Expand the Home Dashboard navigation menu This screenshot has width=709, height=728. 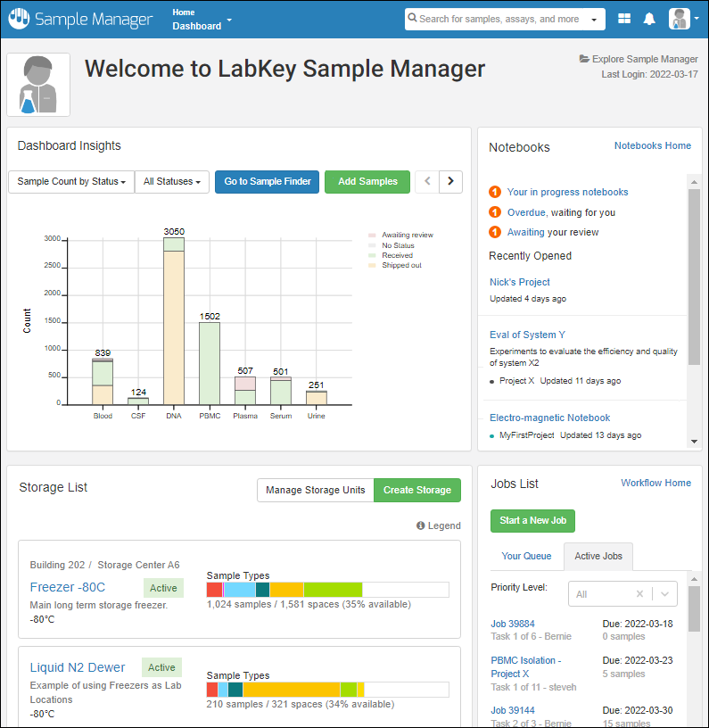click(x=202, y=20)
